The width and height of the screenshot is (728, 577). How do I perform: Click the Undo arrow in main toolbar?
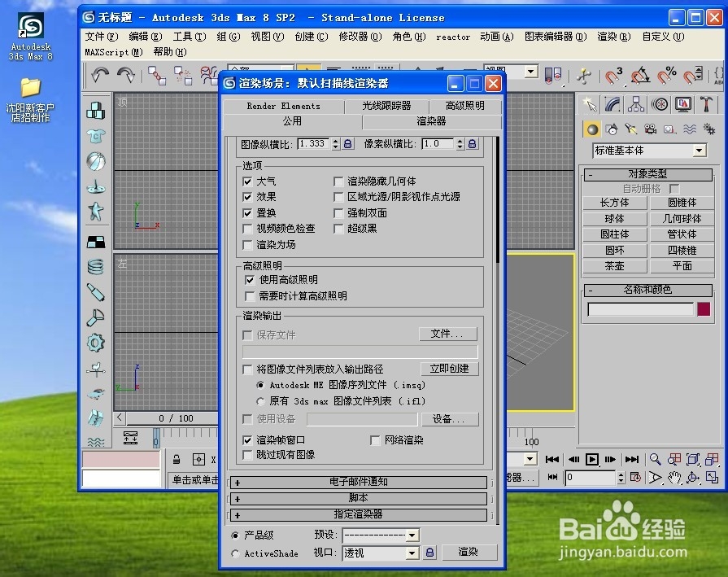pyautogui.click(x=100, y=74)
